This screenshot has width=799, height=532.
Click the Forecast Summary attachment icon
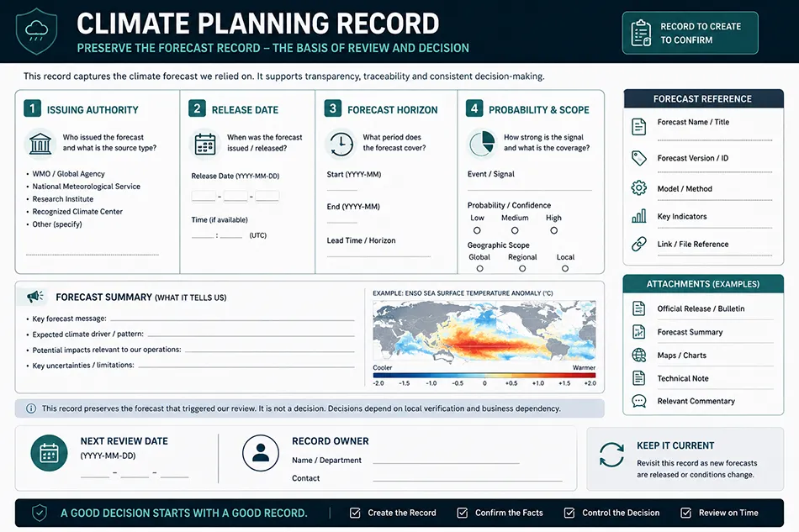638,331
